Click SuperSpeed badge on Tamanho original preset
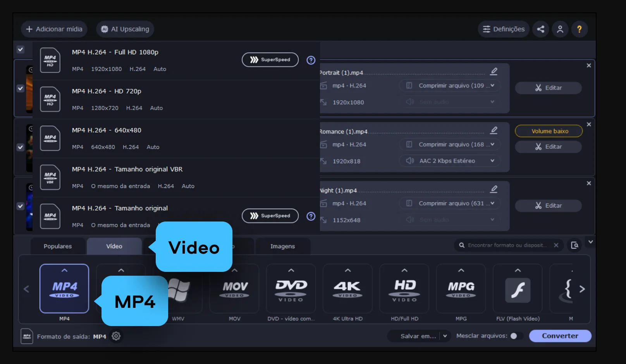626x364 pixels. (x=270, y=216)
